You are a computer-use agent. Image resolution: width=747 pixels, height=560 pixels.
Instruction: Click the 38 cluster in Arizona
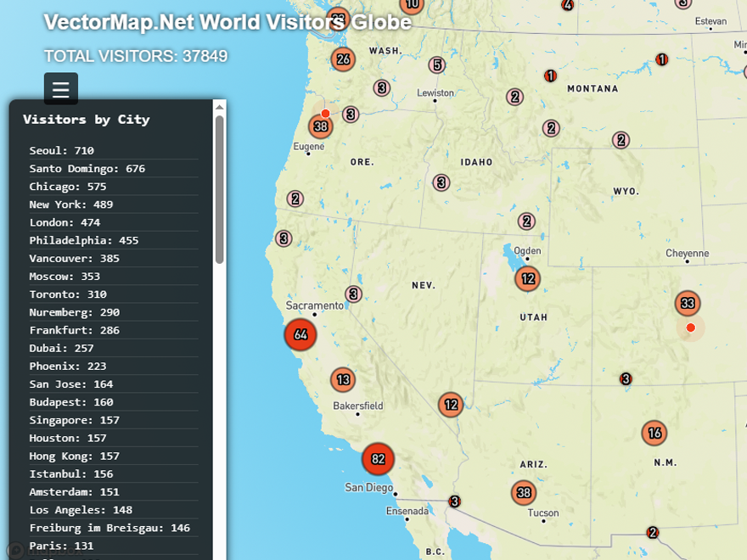[524, 492]
